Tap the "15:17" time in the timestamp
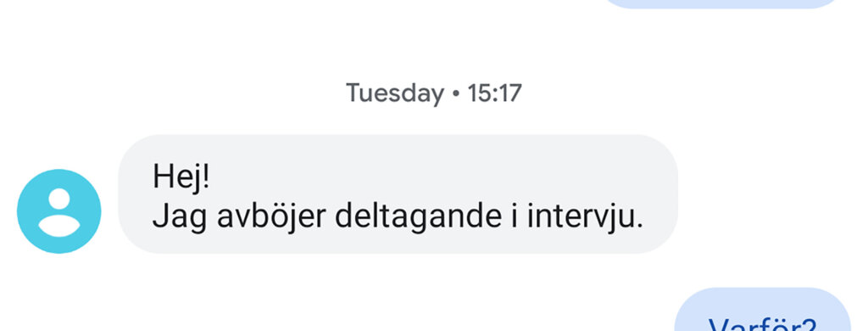Screen dimensions: 868x331 [x=494, y=93]
